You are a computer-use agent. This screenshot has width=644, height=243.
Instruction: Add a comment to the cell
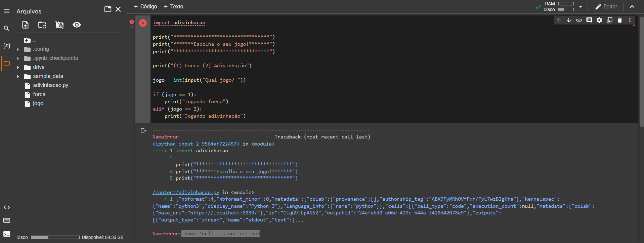point(589,20)
